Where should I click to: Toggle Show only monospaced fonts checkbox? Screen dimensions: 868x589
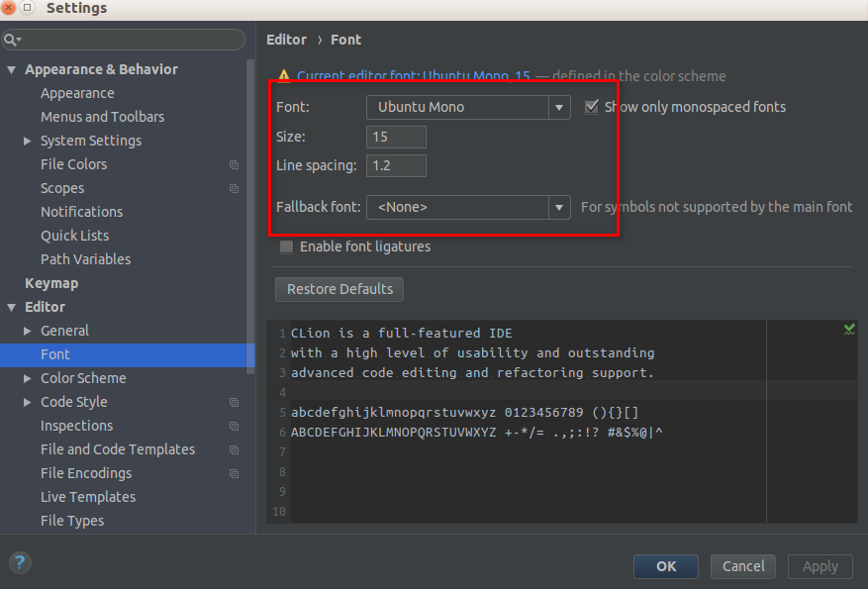tap(592, 107)
